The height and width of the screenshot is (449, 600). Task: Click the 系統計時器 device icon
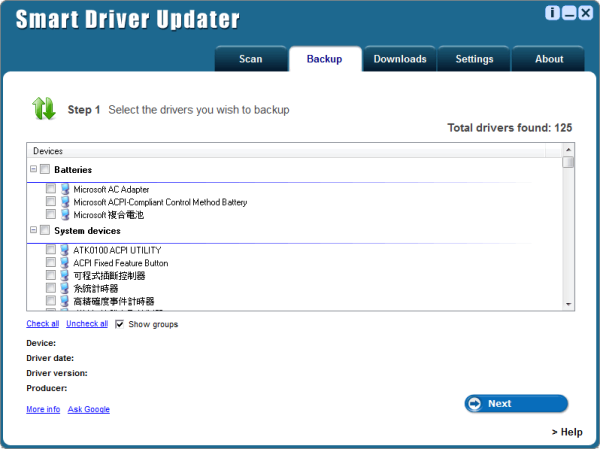(x=65, y=288)
